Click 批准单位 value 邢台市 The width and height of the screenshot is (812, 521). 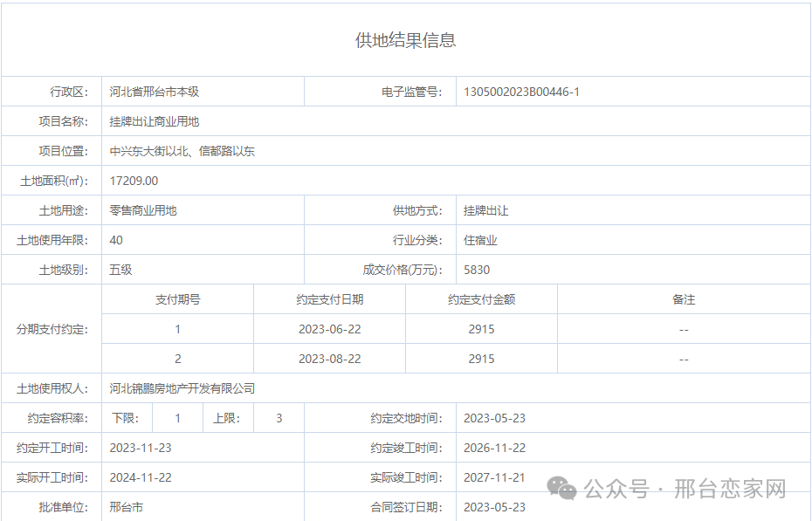(127, 506)
